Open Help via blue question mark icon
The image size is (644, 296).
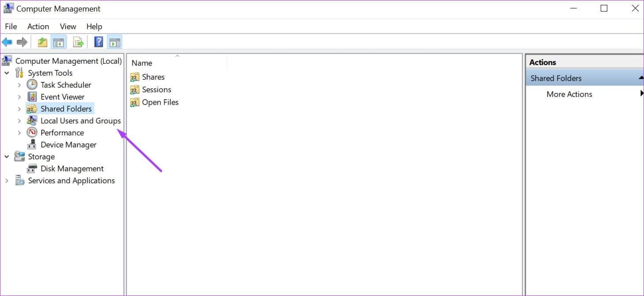(x=99, y=42)
